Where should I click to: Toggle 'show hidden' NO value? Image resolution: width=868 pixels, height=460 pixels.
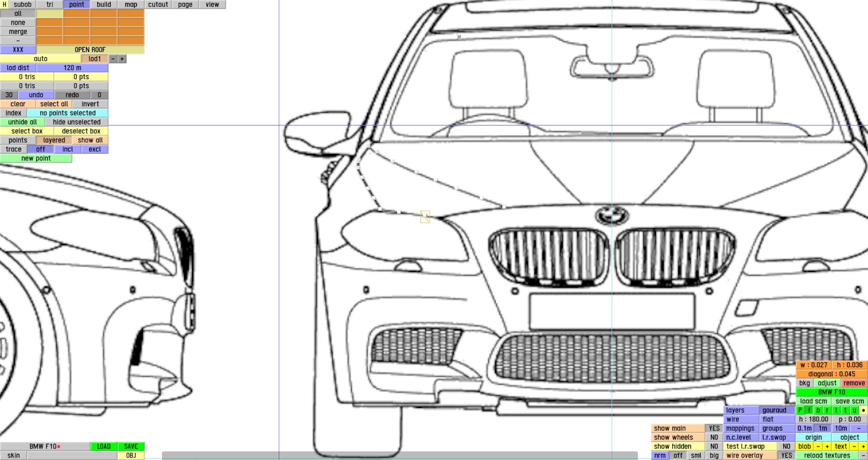[x=714, y=446]
